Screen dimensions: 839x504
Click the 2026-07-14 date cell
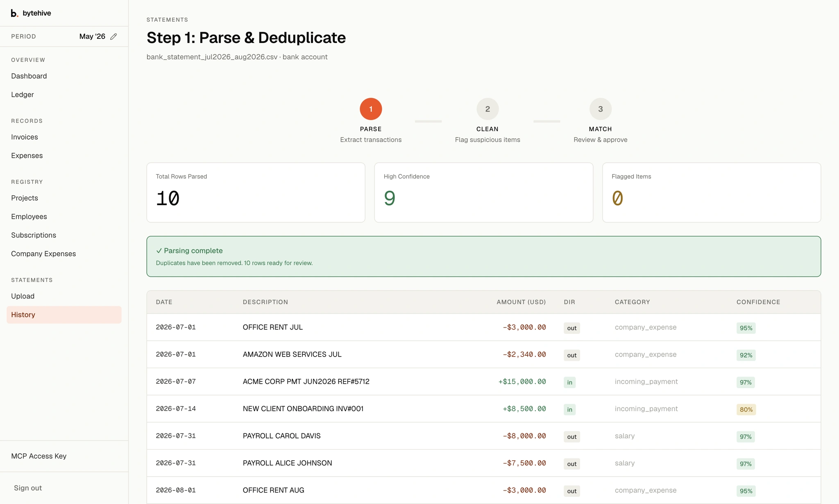click(x=176, y=409)
